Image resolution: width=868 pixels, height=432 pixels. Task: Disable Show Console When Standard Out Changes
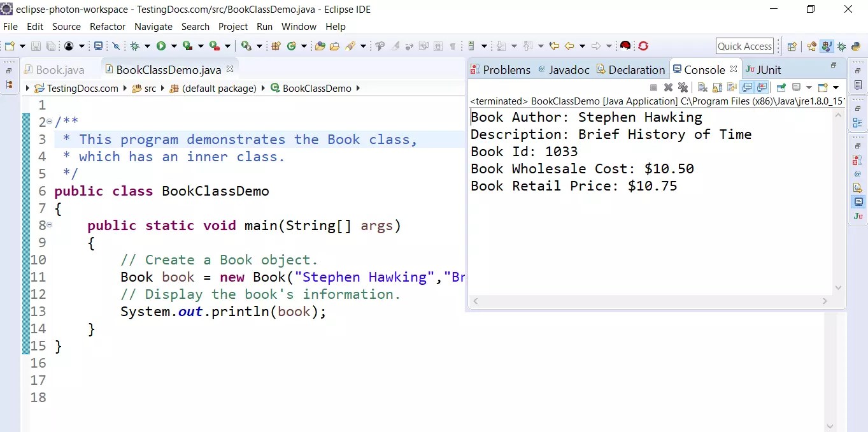tap(747, 87)
